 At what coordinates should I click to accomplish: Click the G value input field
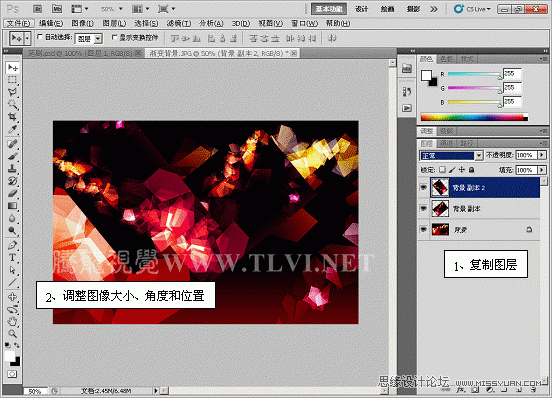click(x=512, y=88)
